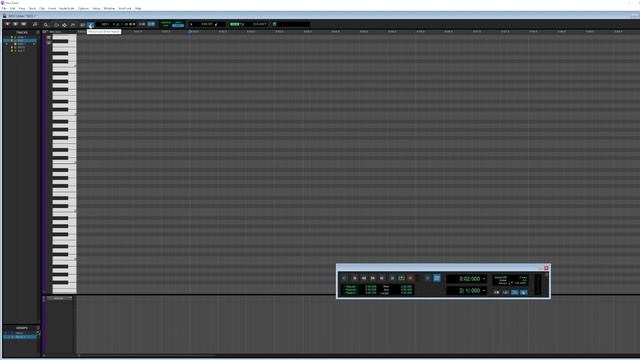640x360 pixels.
Task: Click the Solo button in MIDI editor toolbar
Action: [7, 24]
